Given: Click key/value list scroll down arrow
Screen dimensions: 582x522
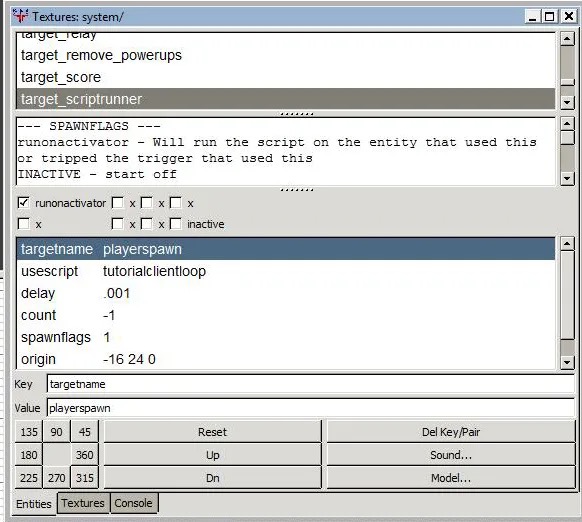Looking at the screenshot, I should (567, 362).
